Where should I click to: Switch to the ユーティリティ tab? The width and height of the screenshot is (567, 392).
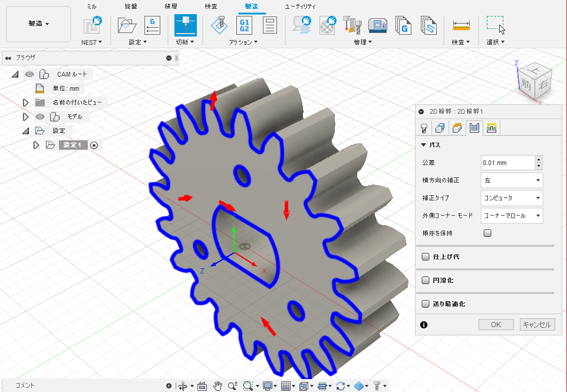click(x=300, y=6)
